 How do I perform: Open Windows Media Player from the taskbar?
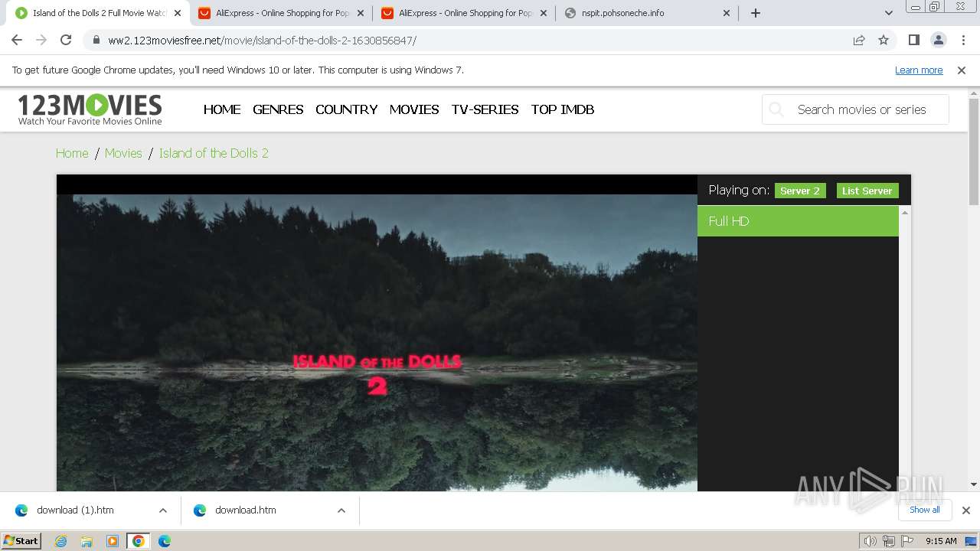tap(113, 541)
